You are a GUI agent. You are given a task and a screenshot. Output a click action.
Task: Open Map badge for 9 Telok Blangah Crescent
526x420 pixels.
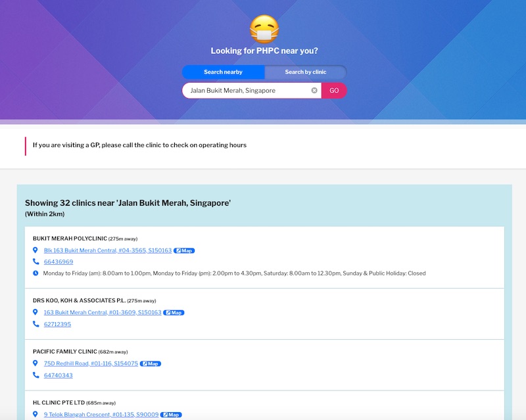coord(171,415)
